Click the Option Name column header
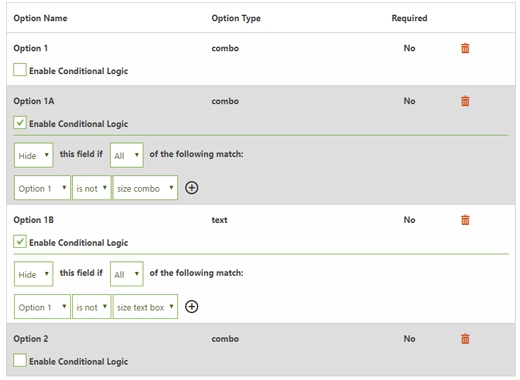Screen dimensions: 520x380 pos(40,18)
